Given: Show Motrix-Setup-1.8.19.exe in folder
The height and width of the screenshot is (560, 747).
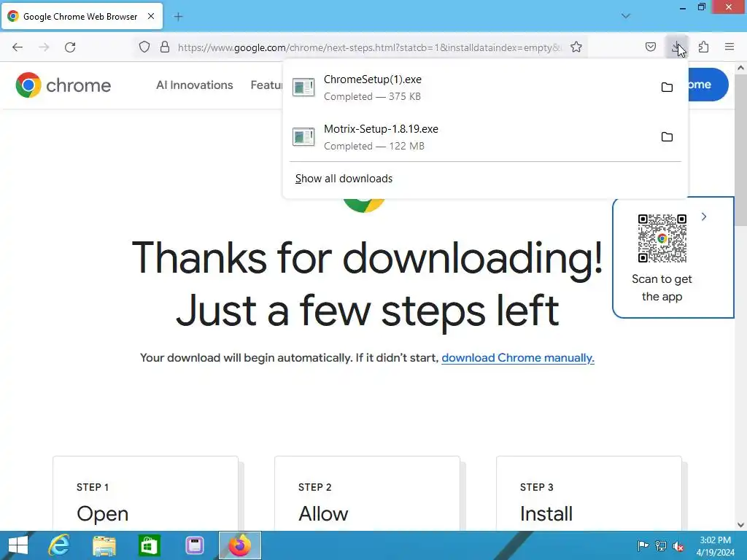Looking at the screenshot, I should [x=667, y=136].
